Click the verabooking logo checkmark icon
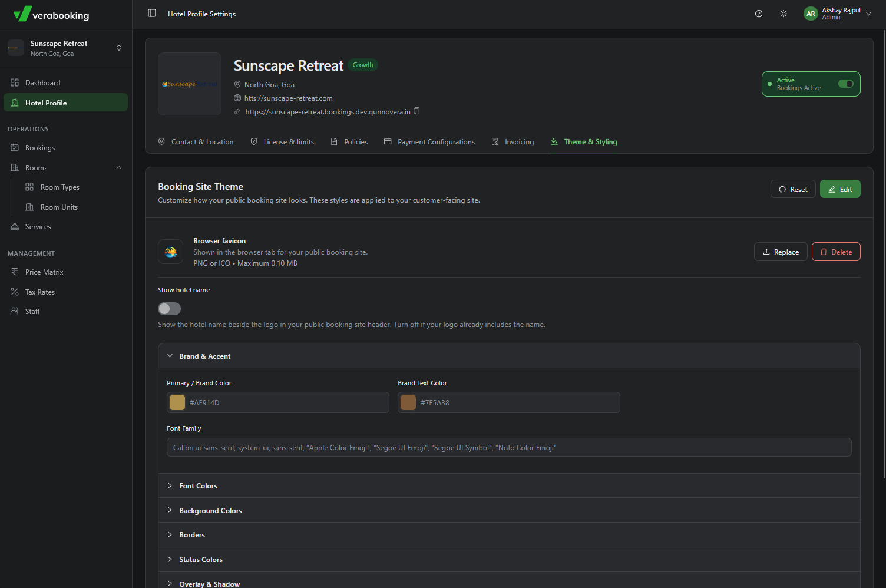This screenshot has height=588, width=886. (x=22, y=14)
